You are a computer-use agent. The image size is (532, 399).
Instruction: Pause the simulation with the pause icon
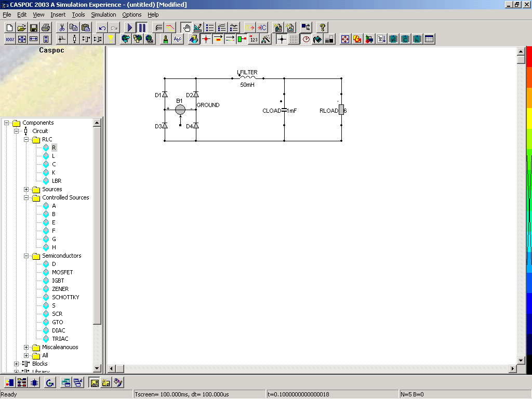coord(142,28)
